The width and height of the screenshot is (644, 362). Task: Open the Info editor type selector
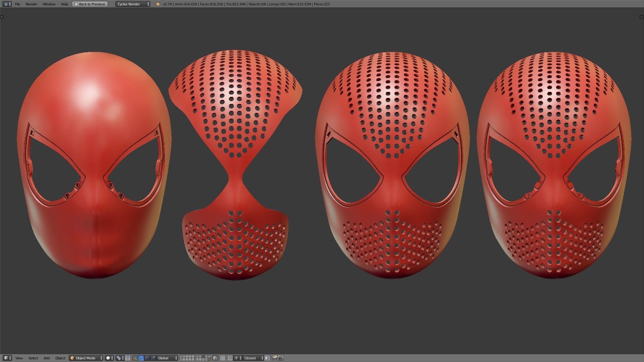point(7,4)
